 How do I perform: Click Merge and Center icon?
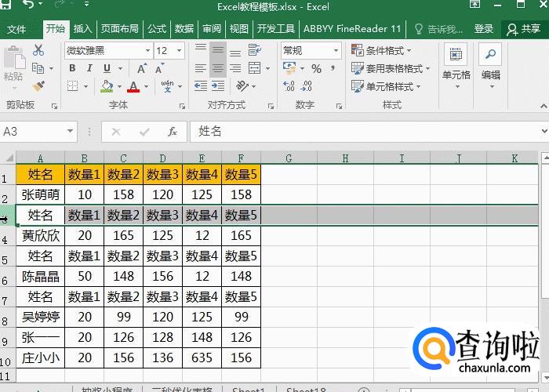click(255, 68)
